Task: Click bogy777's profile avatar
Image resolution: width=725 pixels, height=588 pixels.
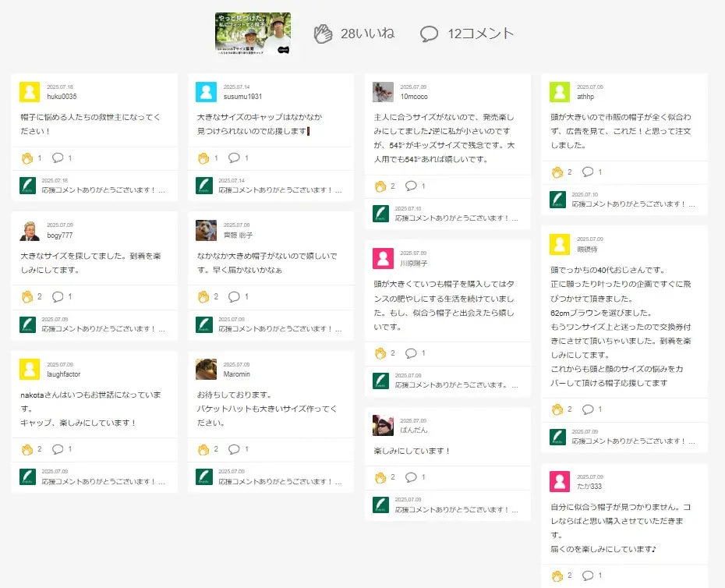Action: pos(30,230)
